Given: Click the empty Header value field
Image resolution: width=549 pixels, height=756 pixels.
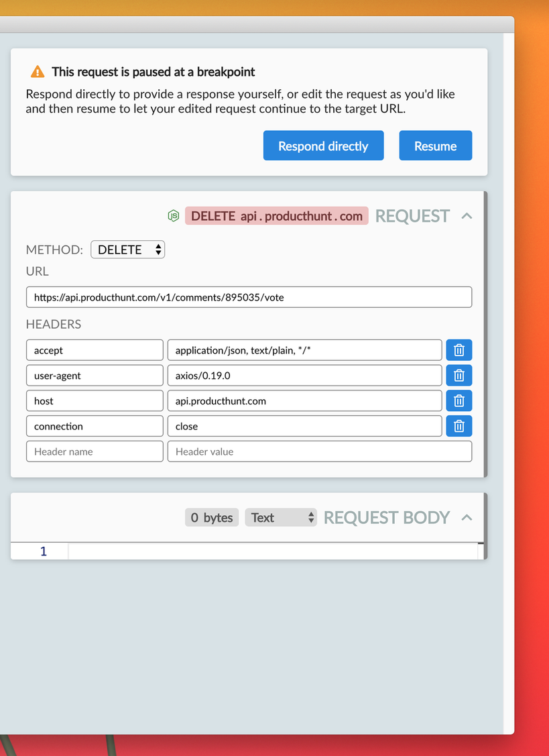Looking at the screenshot, I should [320, 451].
